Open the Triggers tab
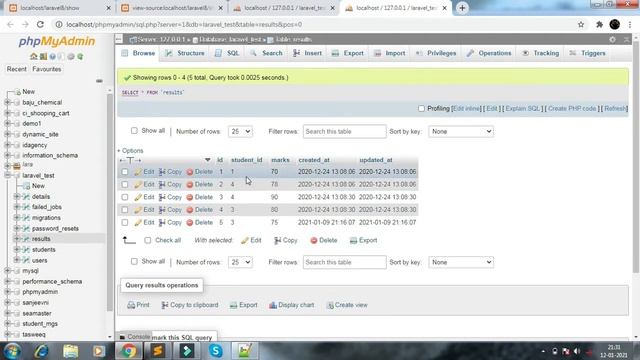Viewport: 640px width, 360px height. pos(587,53)
